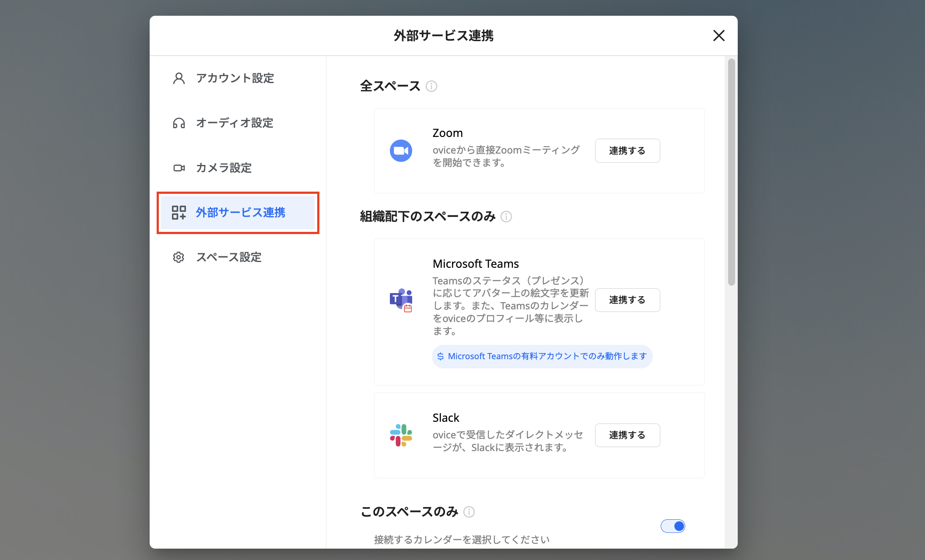This screenshot has height=560, width=925.
Task: Show info tooltip next to 全スペース
Action: (x=431, y=86)
